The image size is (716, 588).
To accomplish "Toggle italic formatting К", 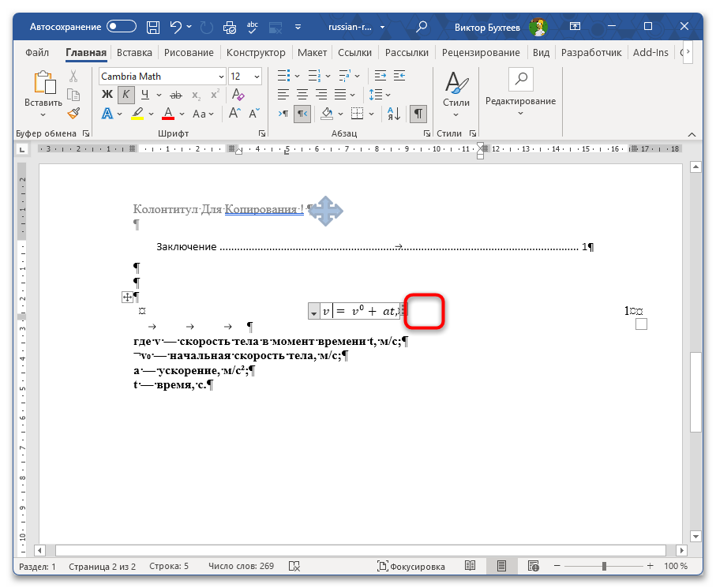I will click(x=126, y=95).
